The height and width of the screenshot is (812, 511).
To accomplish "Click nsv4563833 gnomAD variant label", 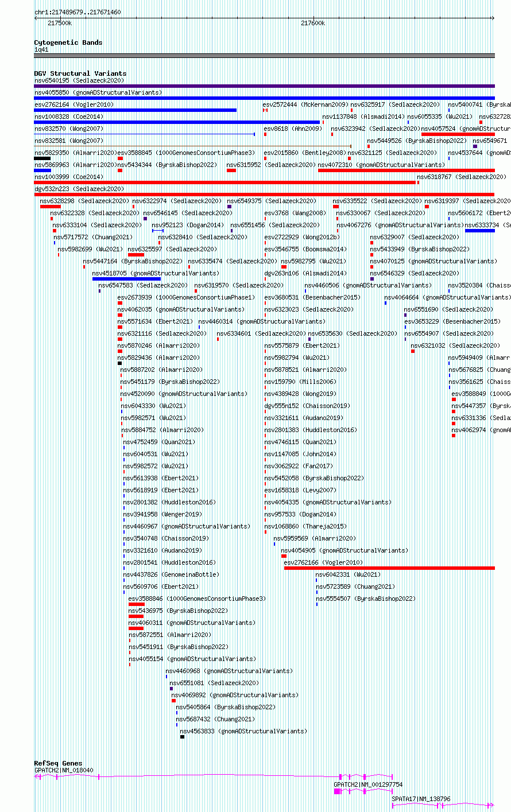I will (243, 731).
